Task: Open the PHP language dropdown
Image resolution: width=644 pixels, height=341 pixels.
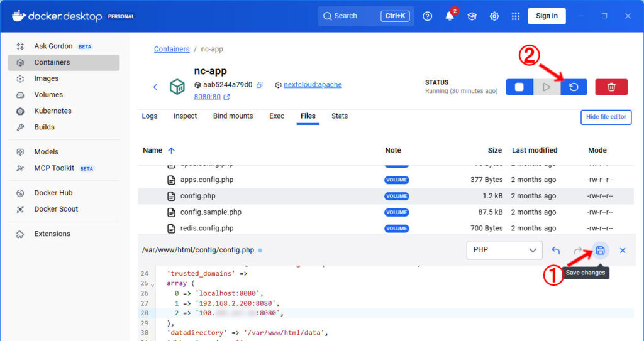Action: [x=504, y=250]
